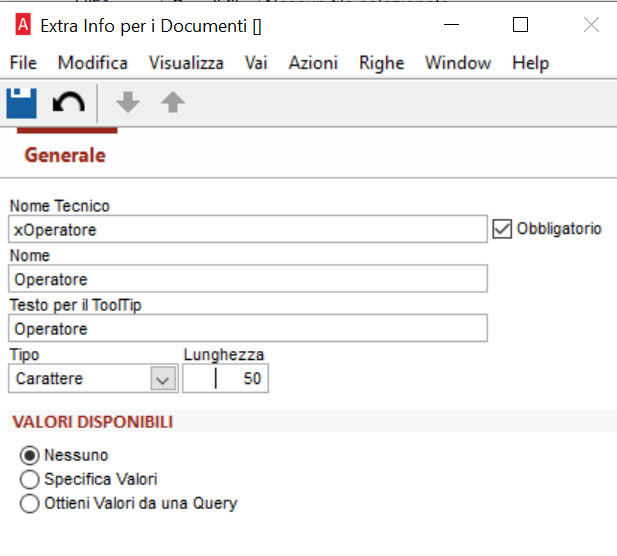Open the Azioni menu
This screenshot has height=556, width=617.
313,63
